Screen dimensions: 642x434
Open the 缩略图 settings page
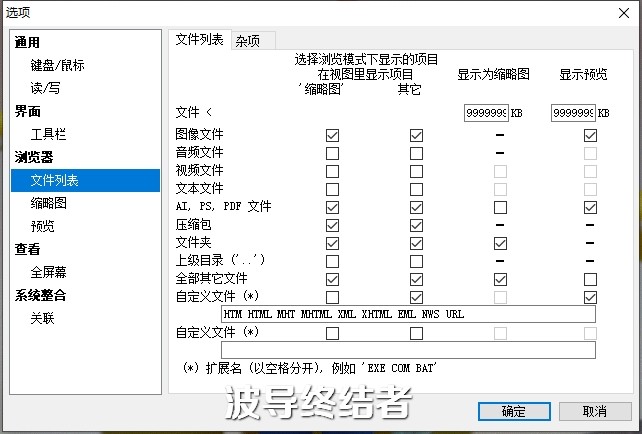tap(48, 203)
